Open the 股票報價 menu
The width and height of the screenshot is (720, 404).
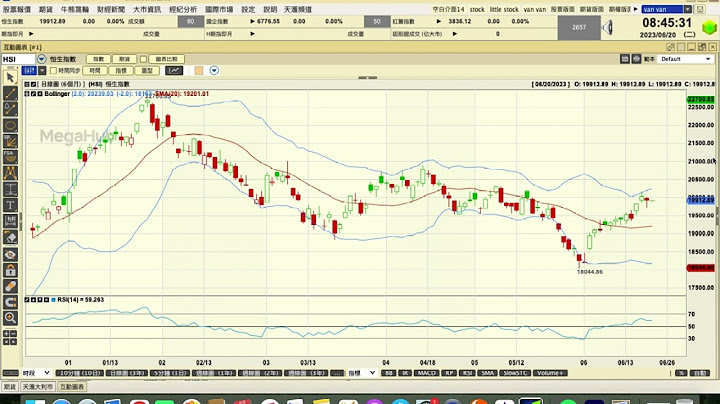(x=17, y=9)
